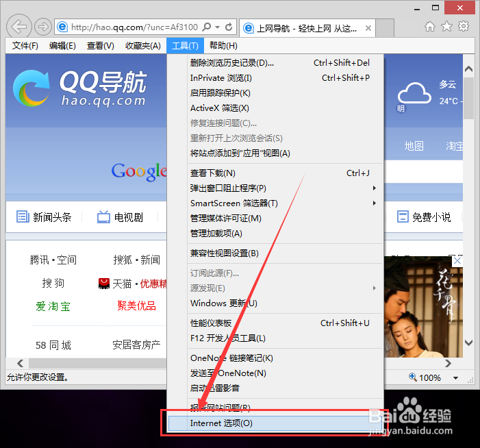Open the 收藏夹(A) menu
Viewport: 480px width, 448px height.
[x=143, y=46]
